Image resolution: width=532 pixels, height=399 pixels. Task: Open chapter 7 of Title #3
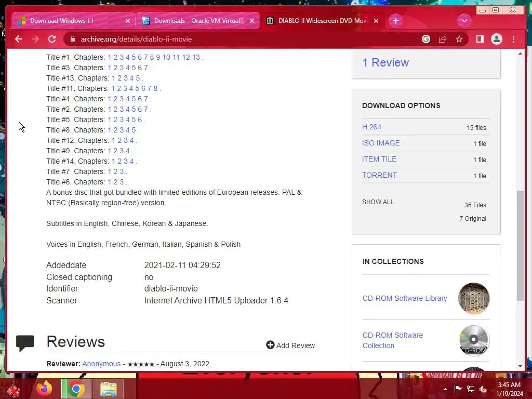146,68
